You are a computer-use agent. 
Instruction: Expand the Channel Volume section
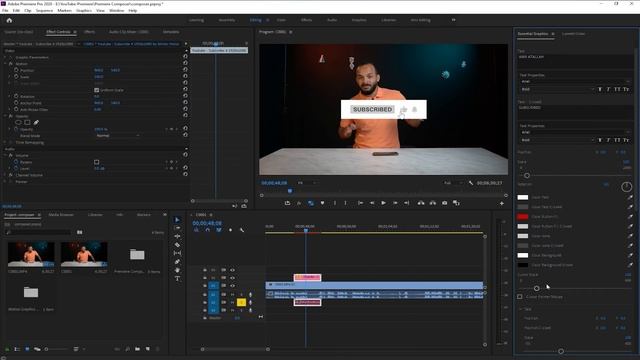5,175
